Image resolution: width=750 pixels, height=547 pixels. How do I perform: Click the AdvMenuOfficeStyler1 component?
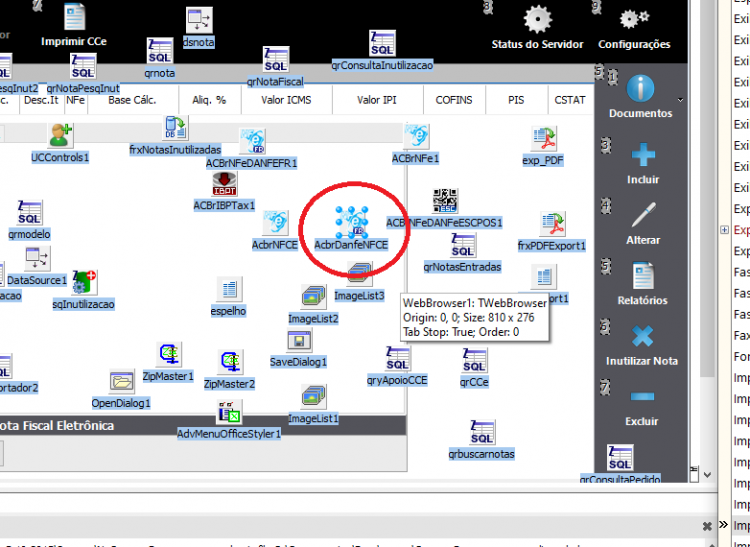[x=229, y=412]
